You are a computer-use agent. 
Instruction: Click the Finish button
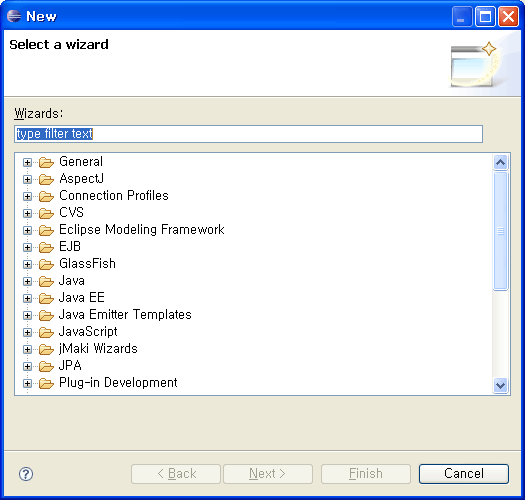366,474
